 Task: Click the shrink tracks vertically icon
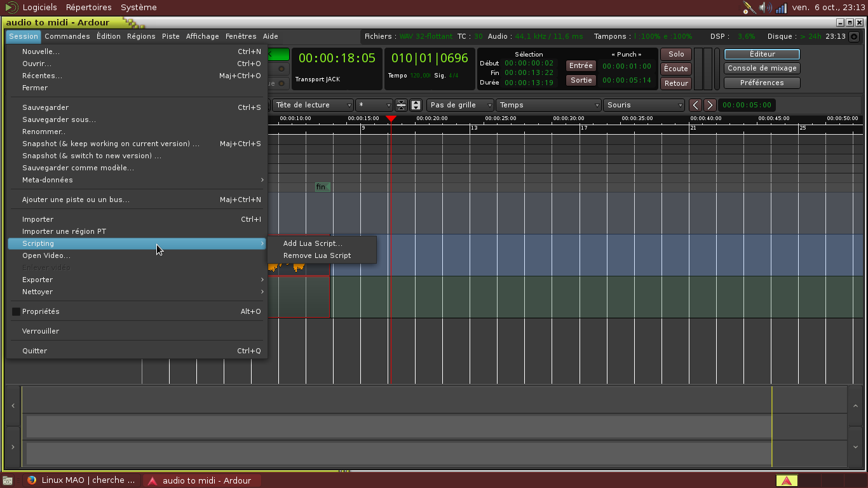click(x=401, y=105)
